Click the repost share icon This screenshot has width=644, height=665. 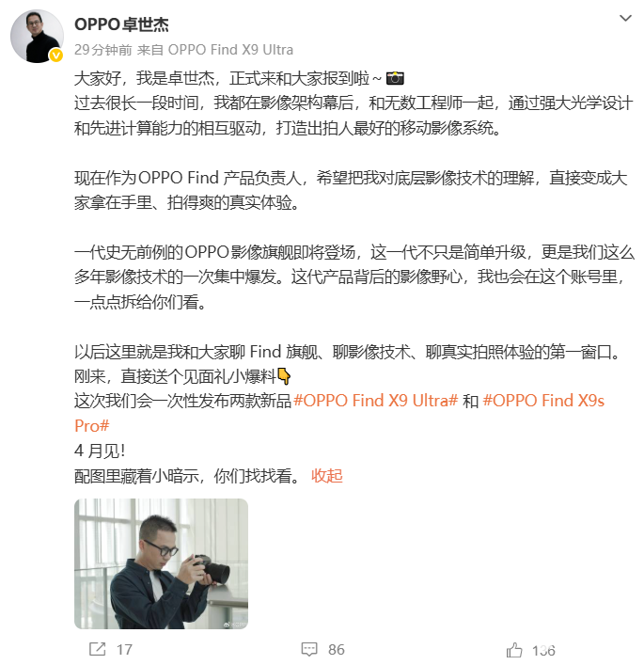pos(98,649)
